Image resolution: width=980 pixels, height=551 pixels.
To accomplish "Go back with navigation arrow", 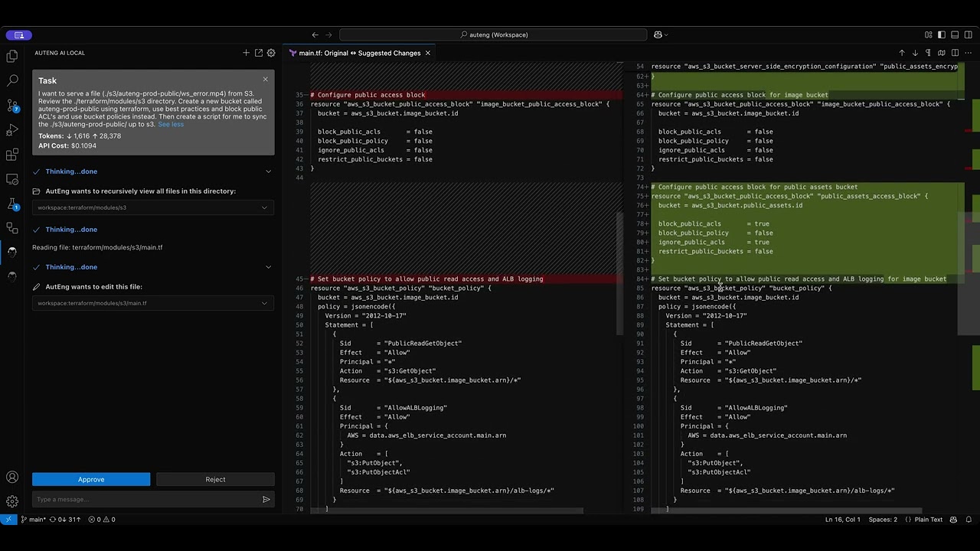I will pyautogui.click(x=315, y=34).
